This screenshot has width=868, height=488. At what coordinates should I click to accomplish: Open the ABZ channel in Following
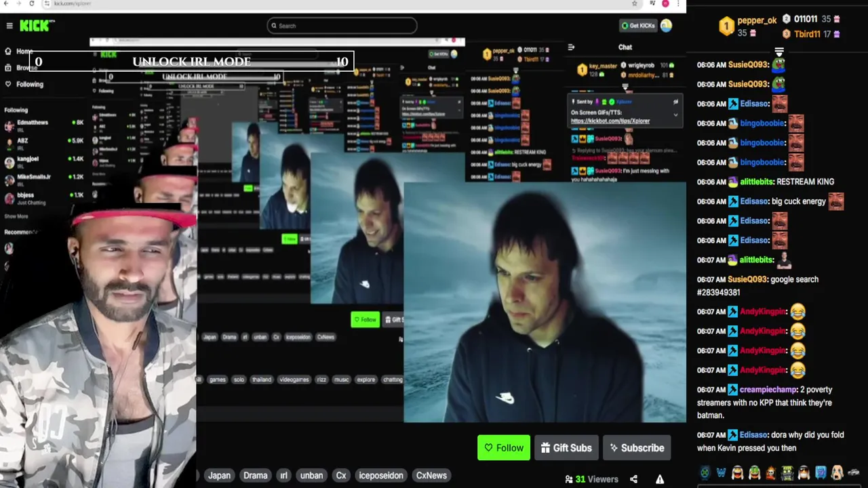[x=44, y=144]
